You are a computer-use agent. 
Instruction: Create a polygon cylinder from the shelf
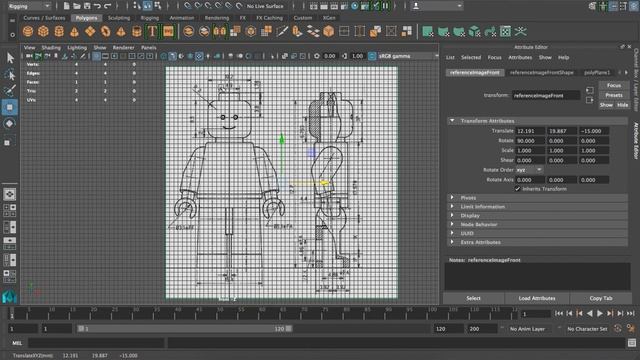tap(59, 31)
